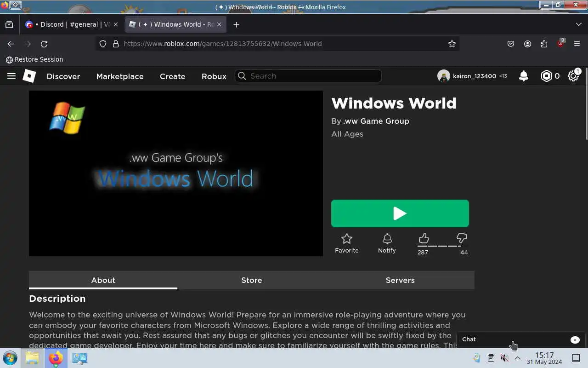Open the .ww Game Group creator link
The width and height of the screenshot is (588, 368).
click(x=376, y=121)
